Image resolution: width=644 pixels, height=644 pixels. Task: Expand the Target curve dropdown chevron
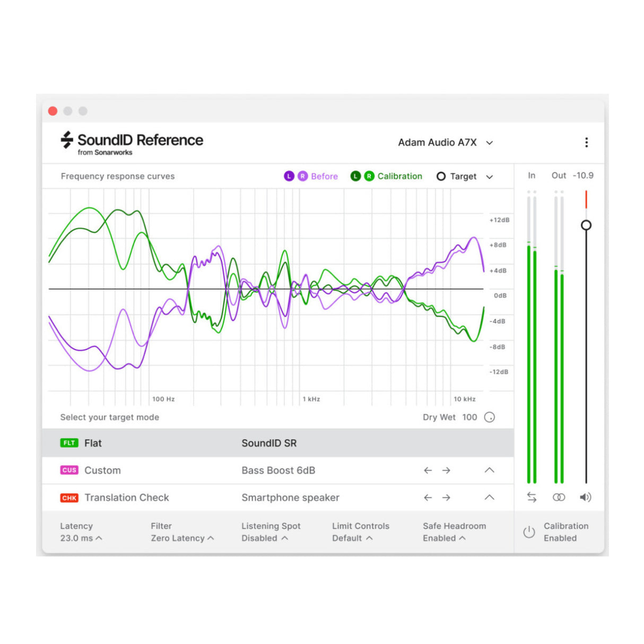[x=489, y=177]
